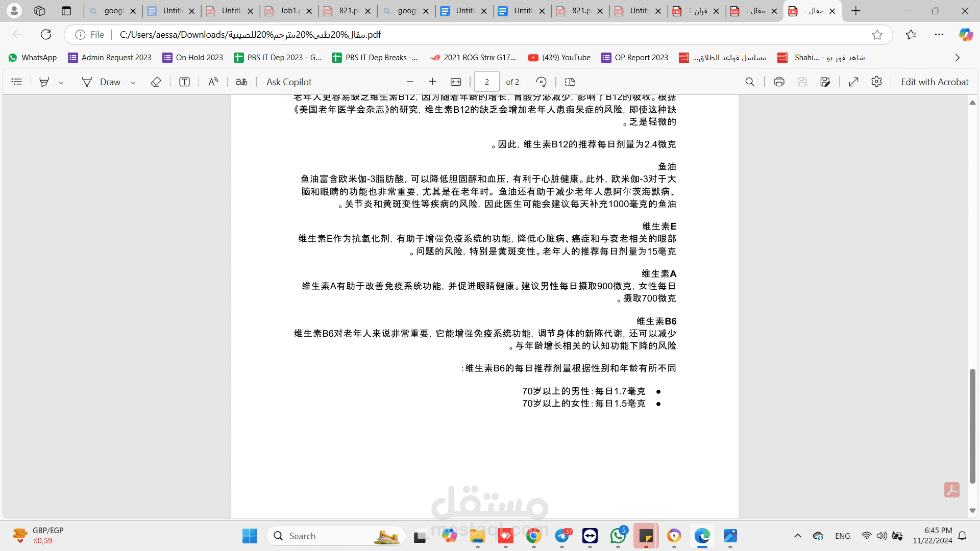Toggle the Search panel icon
980x551 pixels.
[750, 82]
